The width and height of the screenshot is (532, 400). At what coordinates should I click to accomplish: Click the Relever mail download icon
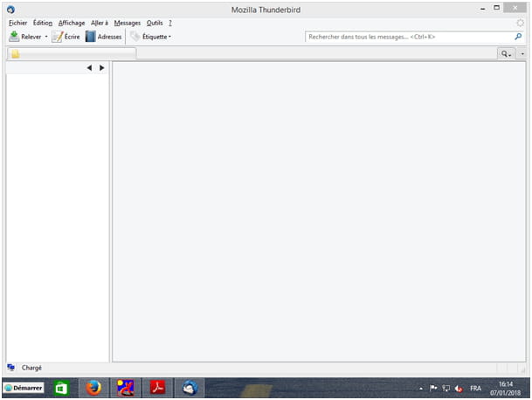coord(14,37)
